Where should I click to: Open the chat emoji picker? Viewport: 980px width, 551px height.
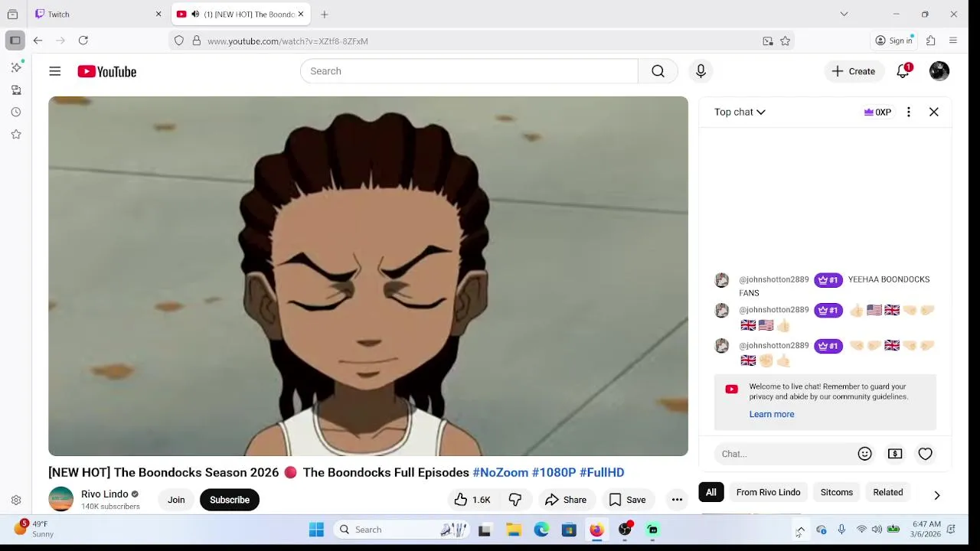pos(865,454)
